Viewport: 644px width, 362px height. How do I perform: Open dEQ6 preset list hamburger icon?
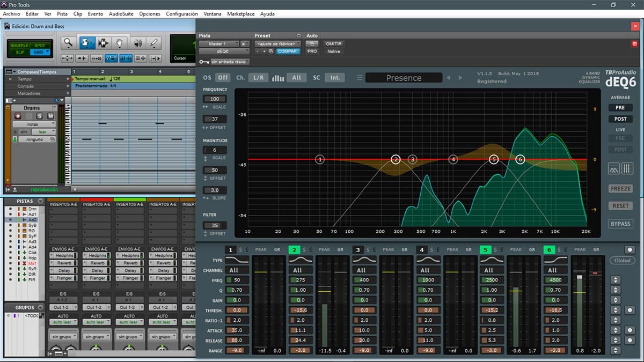point(360,78)
